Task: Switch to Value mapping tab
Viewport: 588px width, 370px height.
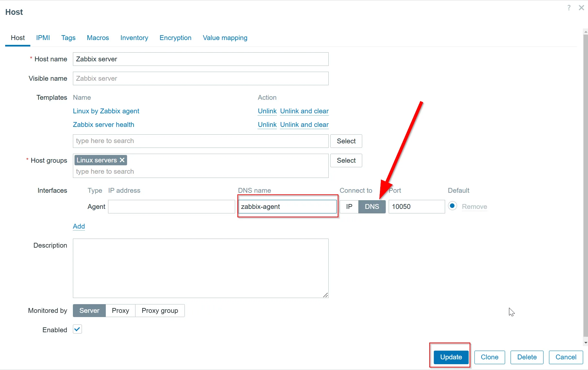Action: 225,38
